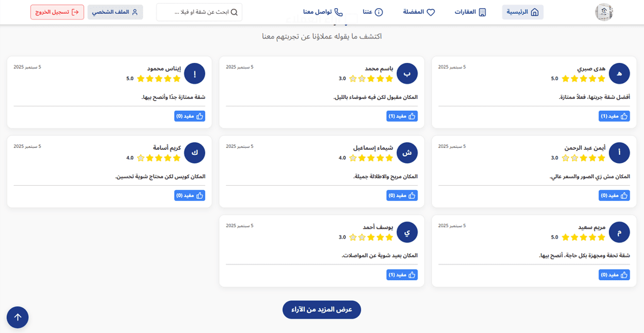Click the avatar of reviewer إيناس محمود
The width and height of the screenshot is (644, 333).
195,74
